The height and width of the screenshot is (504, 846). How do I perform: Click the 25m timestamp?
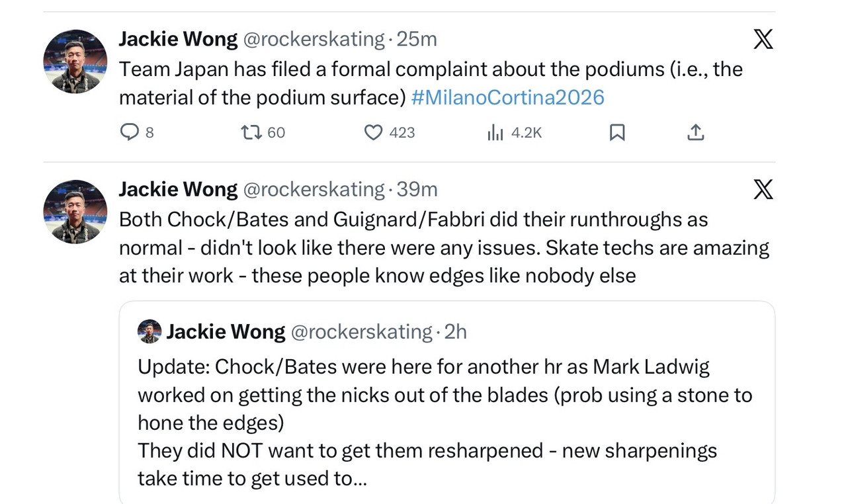coord(417,40)
